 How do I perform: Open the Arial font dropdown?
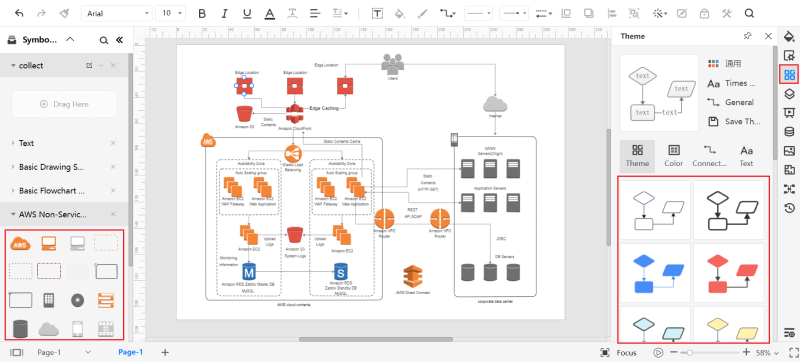(x=117, y=13)
